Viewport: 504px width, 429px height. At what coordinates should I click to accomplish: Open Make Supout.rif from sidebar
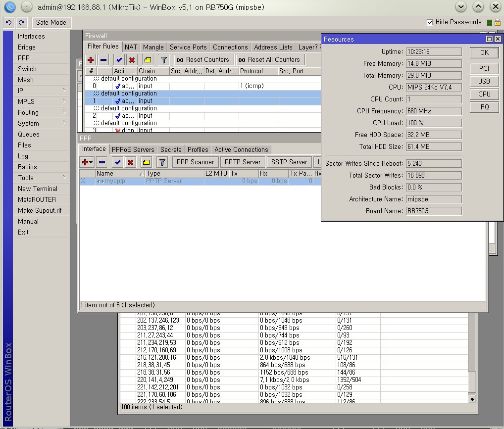click(x=41, y=210)
